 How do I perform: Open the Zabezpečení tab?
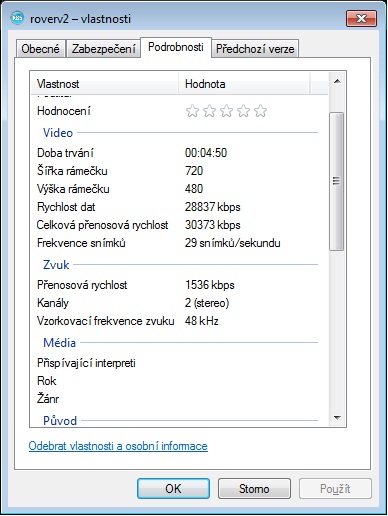[103, 49]
